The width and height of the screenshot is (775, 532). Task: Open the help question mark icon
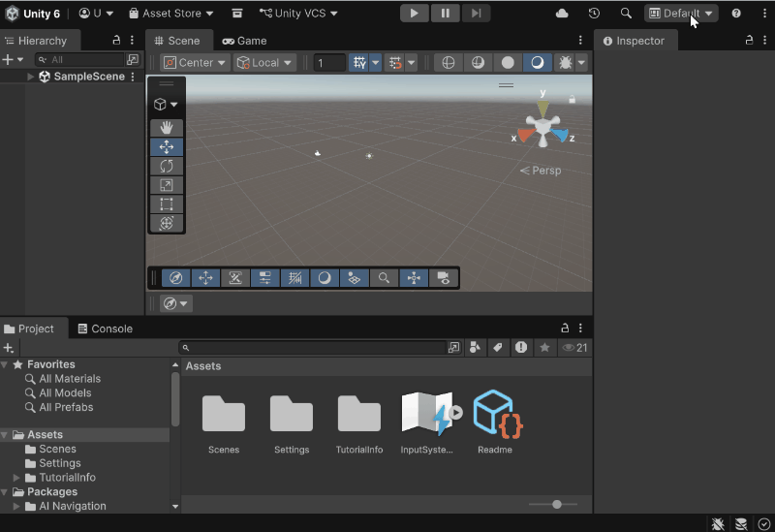(736, 14)
